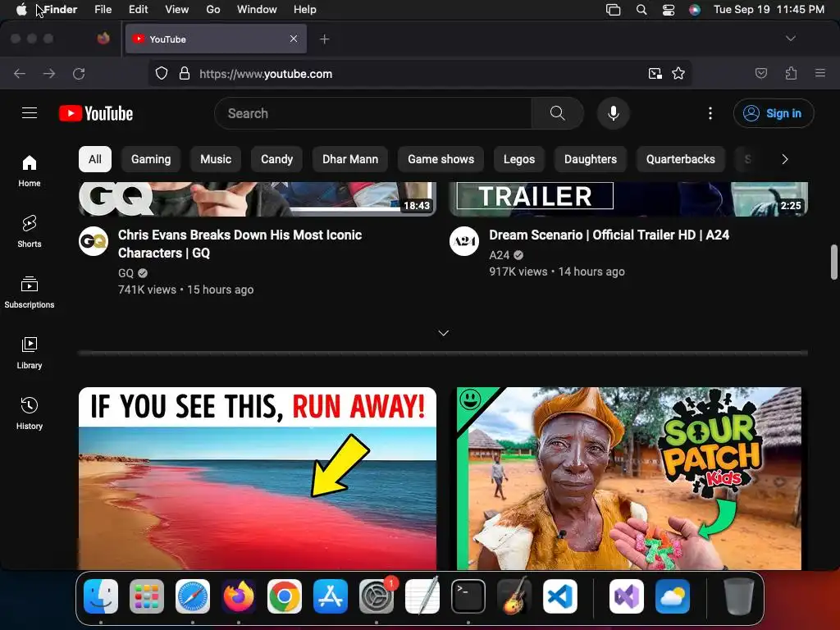Viewport: 840px width, 630px height.
Task: Select the Dhar Mann filter chip
Action: (x=350, y=159)
